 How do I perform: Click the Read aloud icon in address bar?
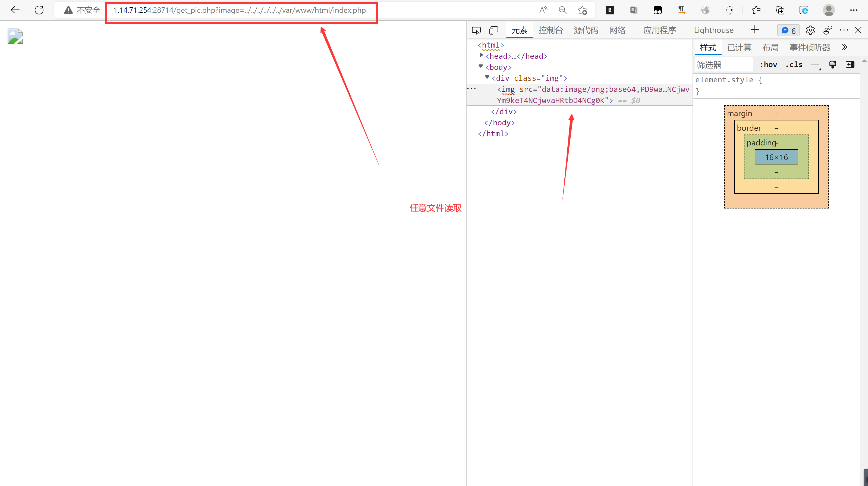pos(543,10)
